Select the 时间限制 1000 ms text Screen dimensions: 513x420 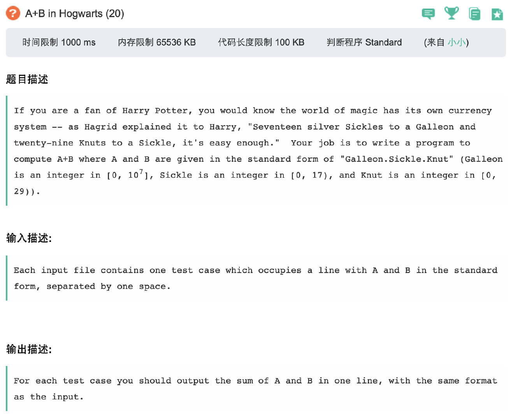tap(59, 42)
